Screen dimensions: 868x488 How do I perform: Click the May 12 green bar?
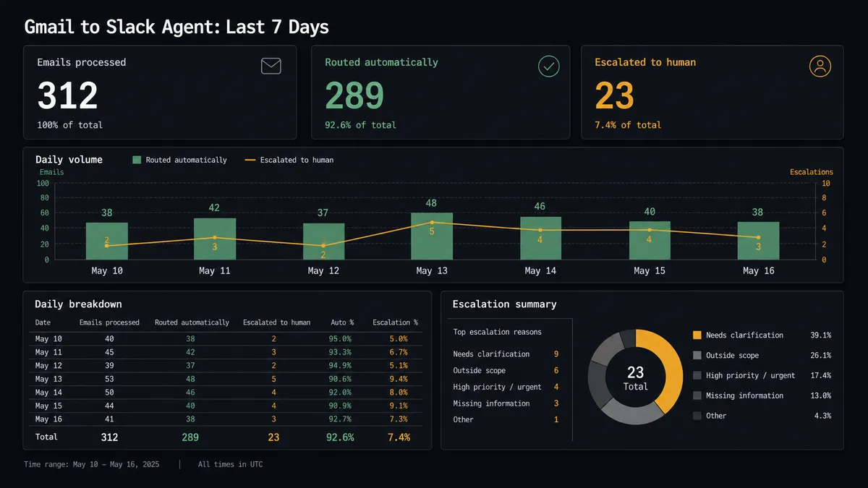[323, 241]
